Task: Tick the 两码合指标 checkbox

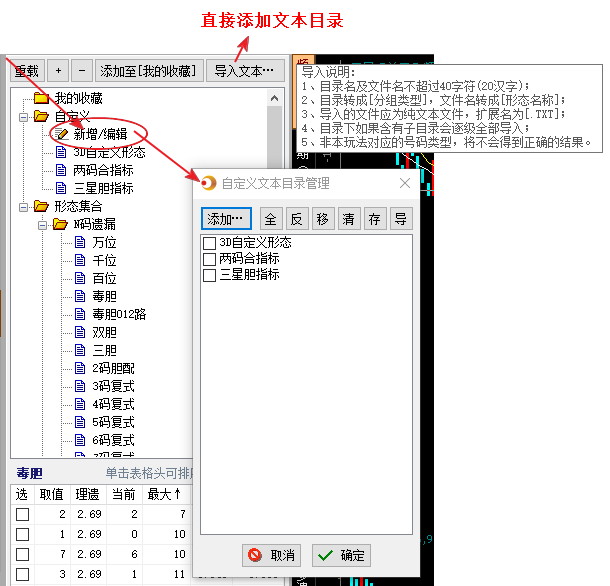Action: (x=209, y=259)
